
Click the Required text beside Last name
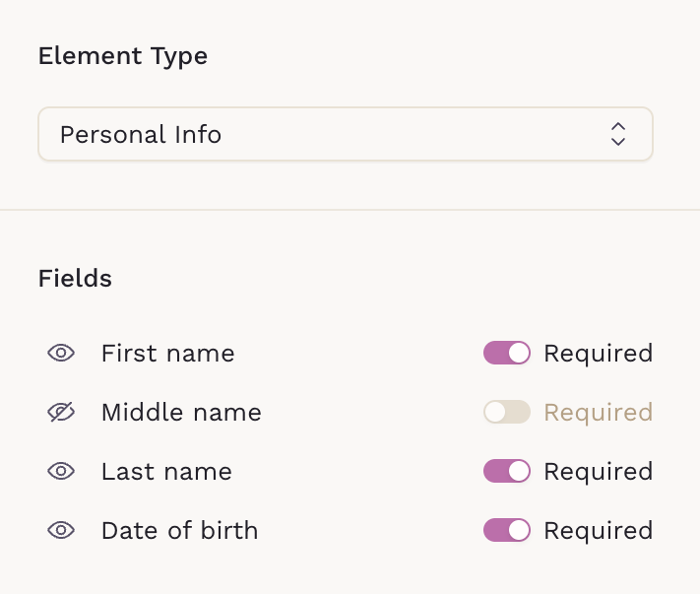click(598, 472)
